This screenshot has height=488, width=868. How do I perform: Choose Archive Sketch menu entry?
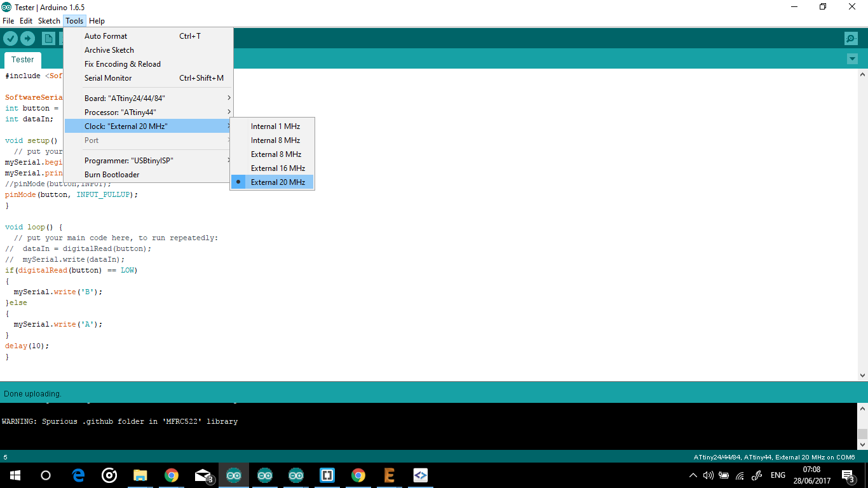click(x=149, y=50)
